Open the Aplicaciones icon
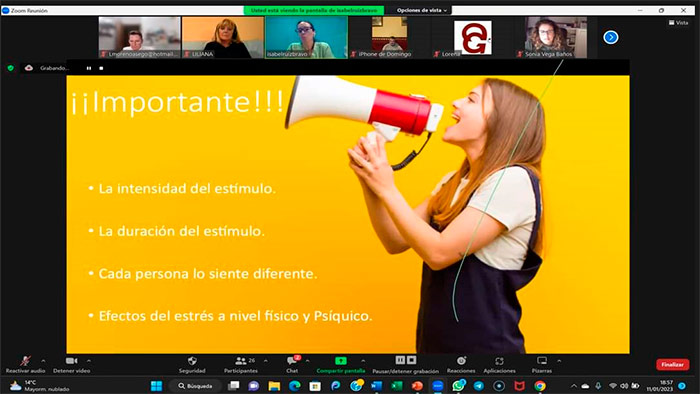Viewport: 700px width, 394px height. [499, 361]
